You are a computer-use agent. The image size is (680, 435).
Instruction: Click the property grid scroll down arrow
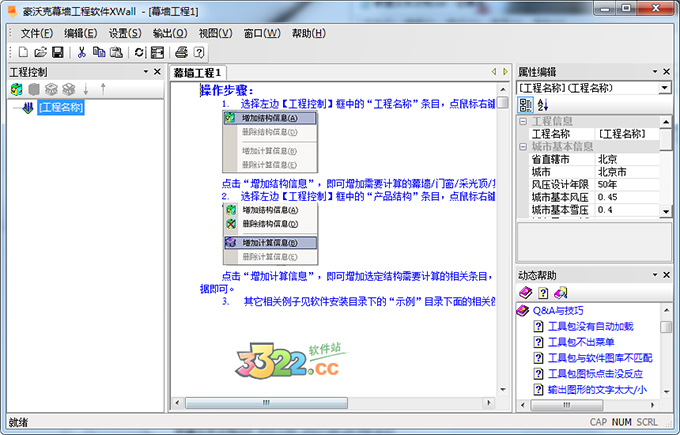coord(666,211)
